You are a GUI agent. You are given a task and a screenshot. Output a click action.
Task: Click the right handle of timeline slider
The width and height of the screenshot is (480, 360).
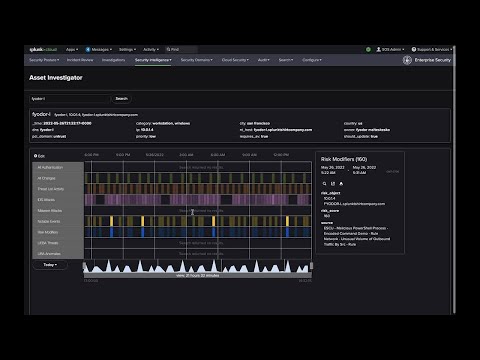pos(311,266)
